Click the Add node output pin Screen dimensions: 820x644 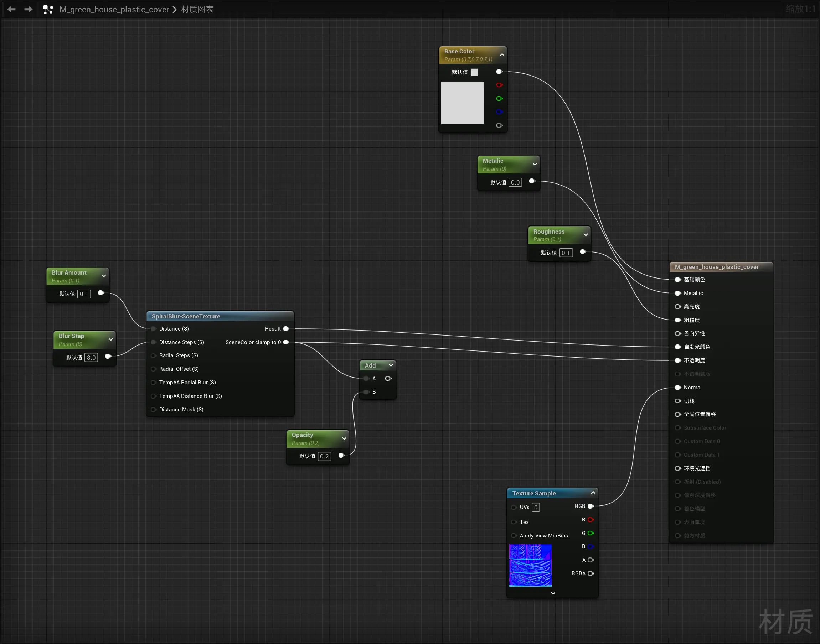[388, 379]
